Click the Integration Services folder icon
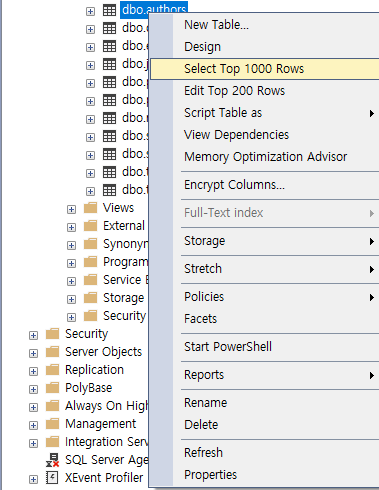The image size is (379, 490). (x=52, y=442)
